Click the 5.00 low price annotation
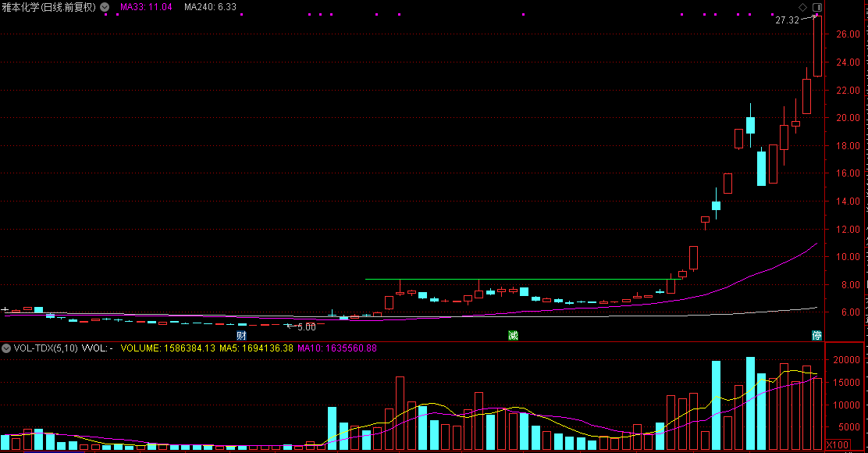This screenshot has height=453, width=868. [x=307, y=327]
